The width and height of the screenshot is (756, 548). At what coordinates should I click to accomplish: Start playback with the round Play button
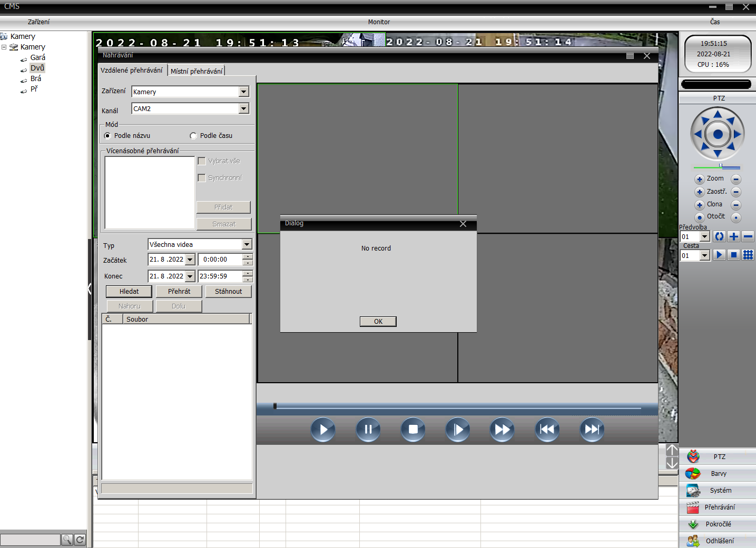coord(323,430)
